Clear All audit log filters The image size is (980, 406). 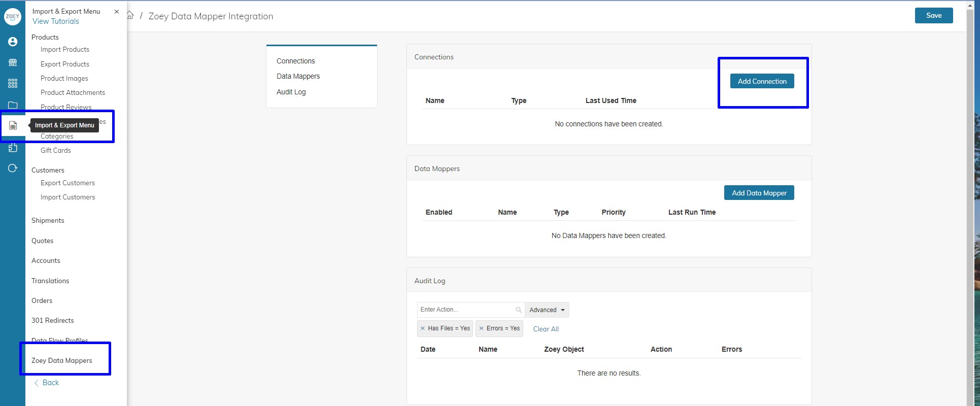click(546, 329)
